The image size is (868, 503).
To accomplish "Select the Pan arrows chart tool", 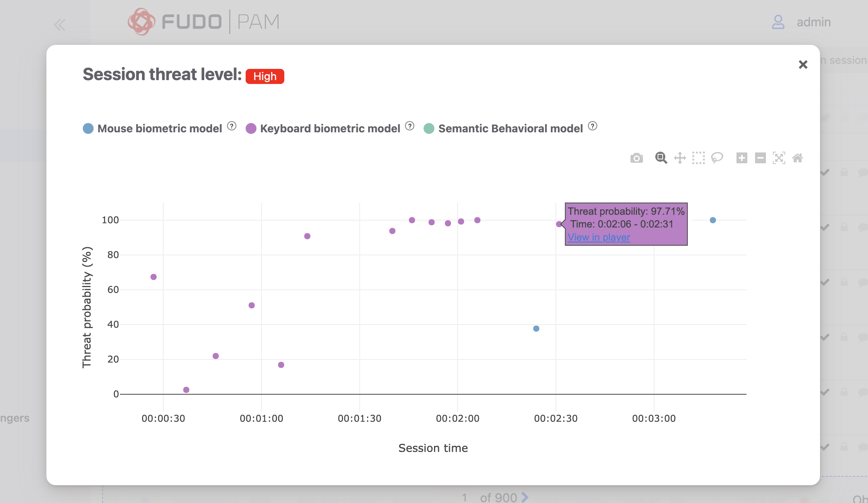I will [x=680, y=158].
